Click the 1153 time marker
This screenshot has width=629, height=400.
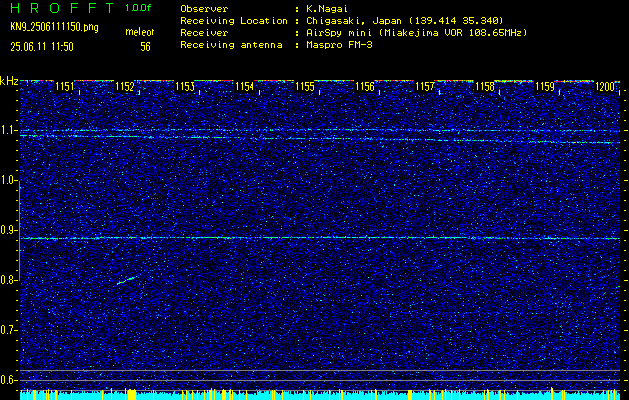(185, 86)
